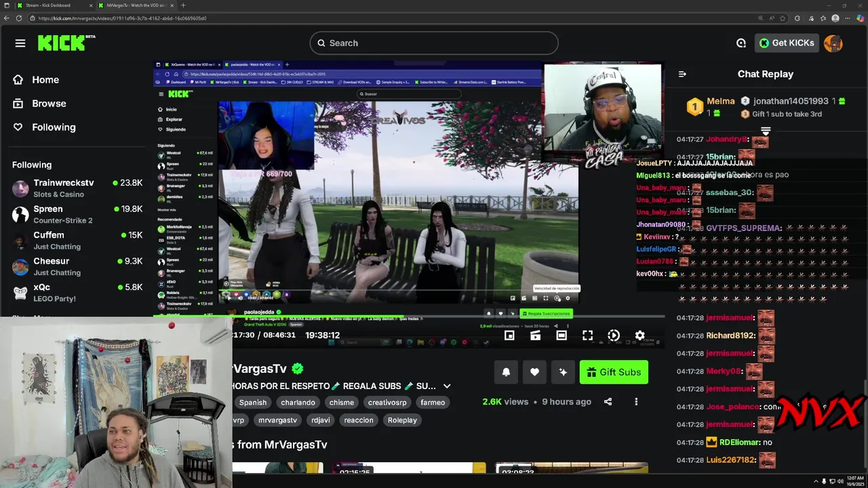The image size is (868, 488).
Task: Click the clip creation icon in player
Action: pyautogui.click(x=535, y=335)
